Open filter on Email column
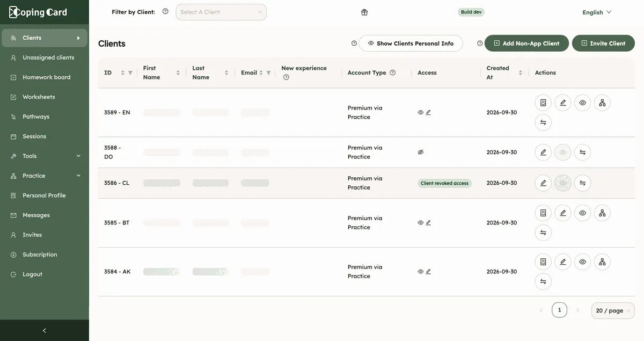 pos(269,73)
